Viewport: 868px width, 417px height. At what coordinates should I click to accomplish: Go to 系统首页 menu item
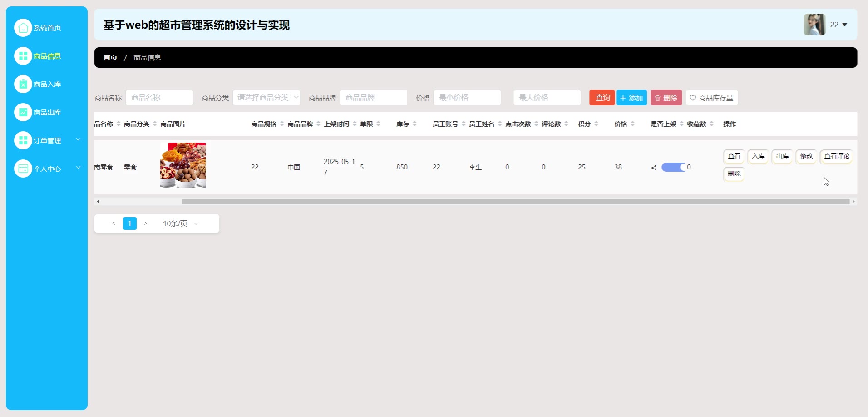(47, 28)
